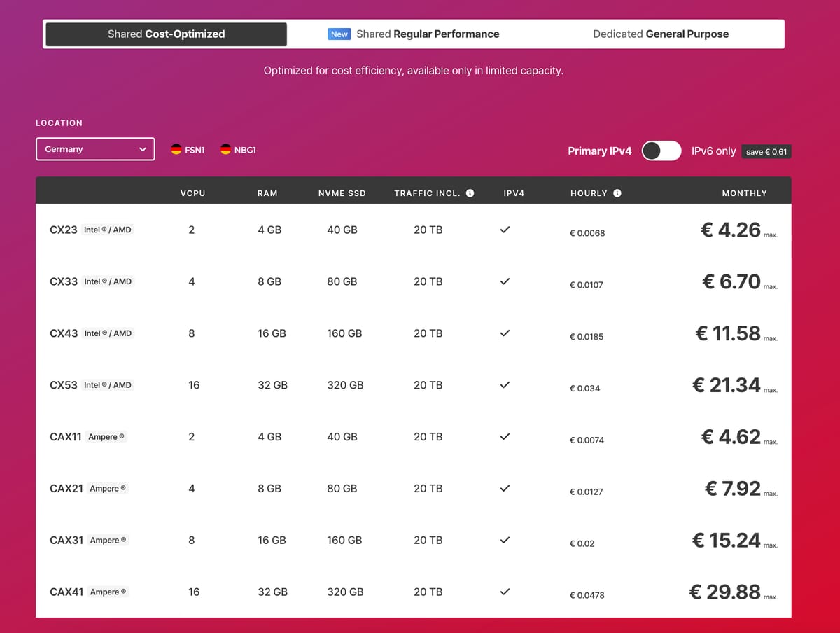Click the IPv4 checkmark in CX53 row

pyautogui.click(x=505, y=385)
